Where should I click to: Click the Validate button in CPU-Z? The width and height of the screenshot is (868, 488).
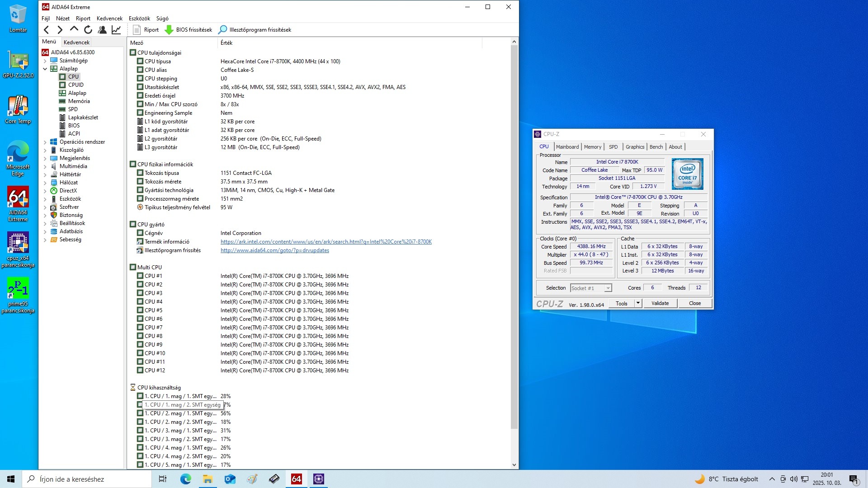click(660, 303)
